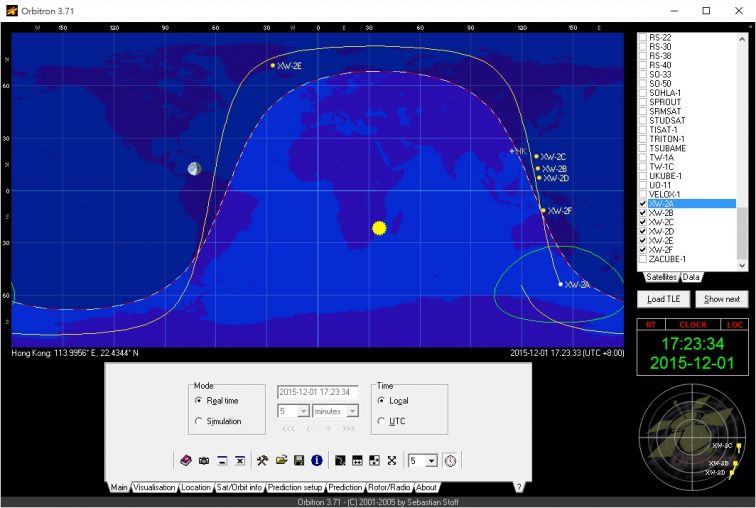Screen dimensions: 756x508
Task: Click the floppy disk save icon
Action: pos(299,460)
